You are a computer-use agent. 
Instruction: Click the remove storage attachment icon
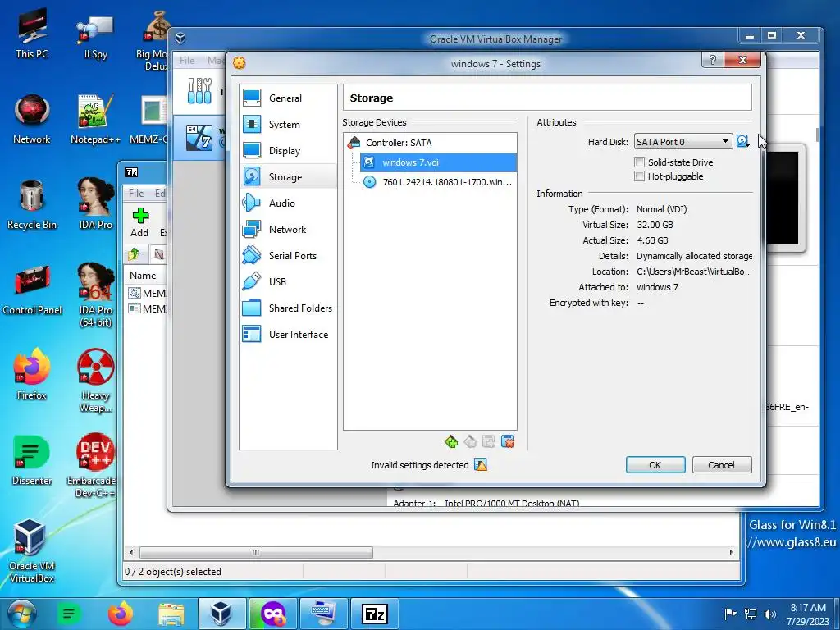click(x=507, y=441)
